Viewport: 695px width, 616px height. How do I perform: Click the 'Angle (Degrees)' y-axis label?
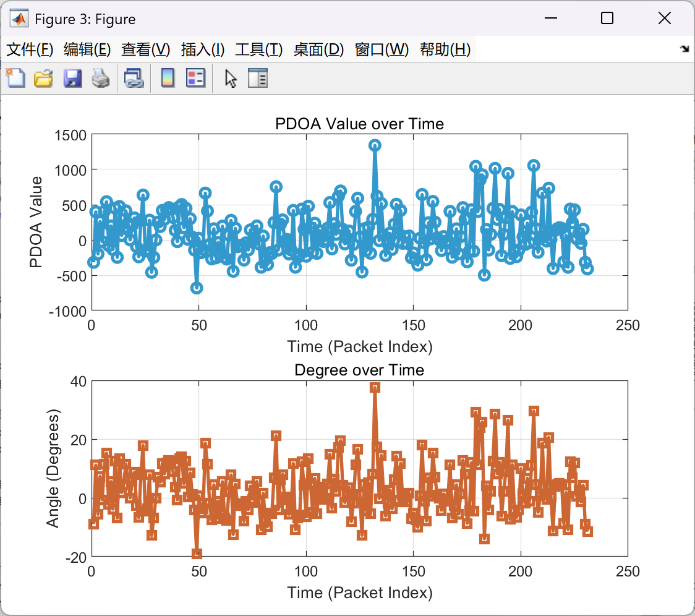click(x=53, y=468)
